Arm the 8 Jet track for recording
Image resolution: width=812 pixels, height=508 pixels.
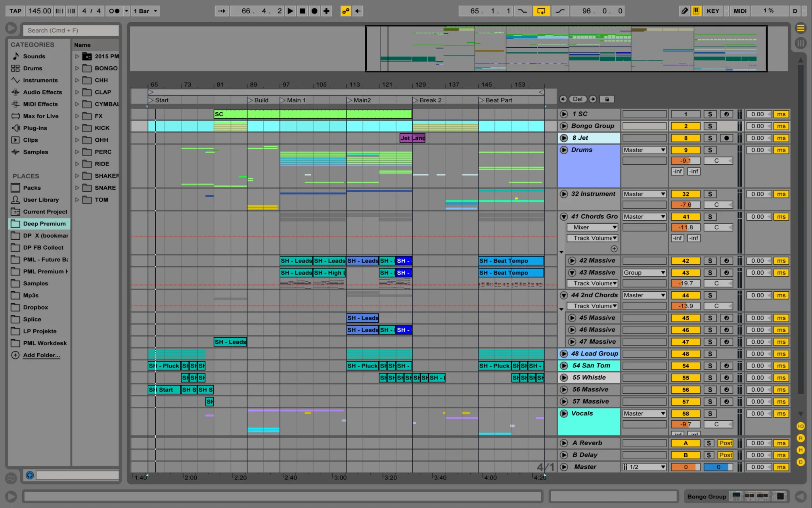point(726,138)
